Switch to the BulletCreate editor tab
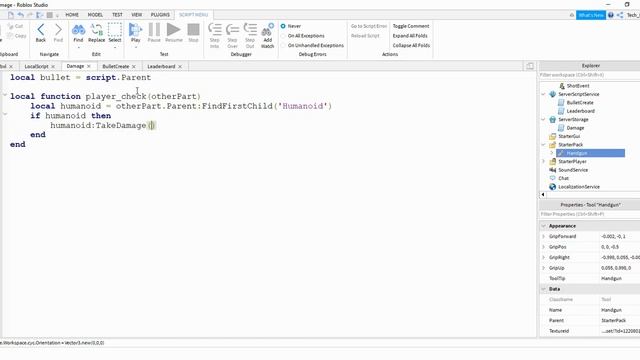The width and height of the screenshot is (640, 360). point(116,66)
